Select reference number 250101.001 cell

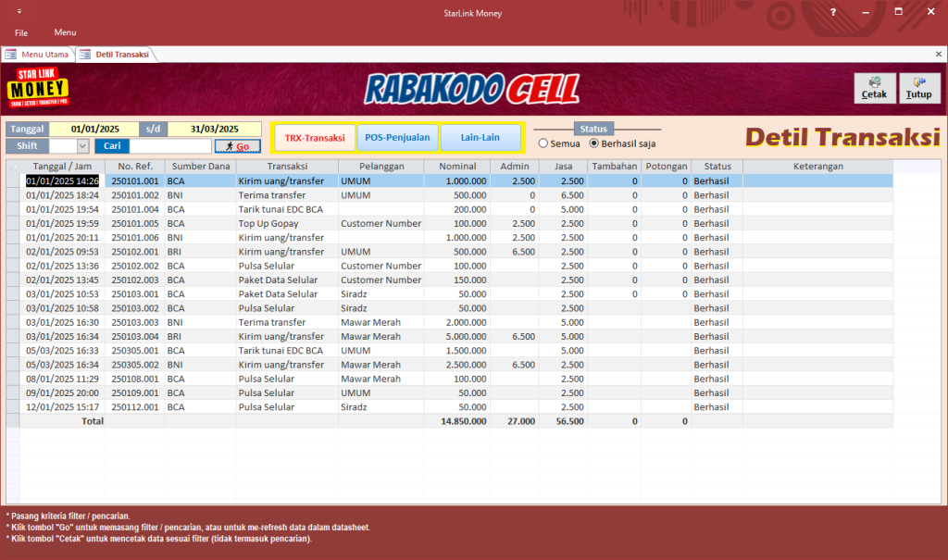point(135,180)
